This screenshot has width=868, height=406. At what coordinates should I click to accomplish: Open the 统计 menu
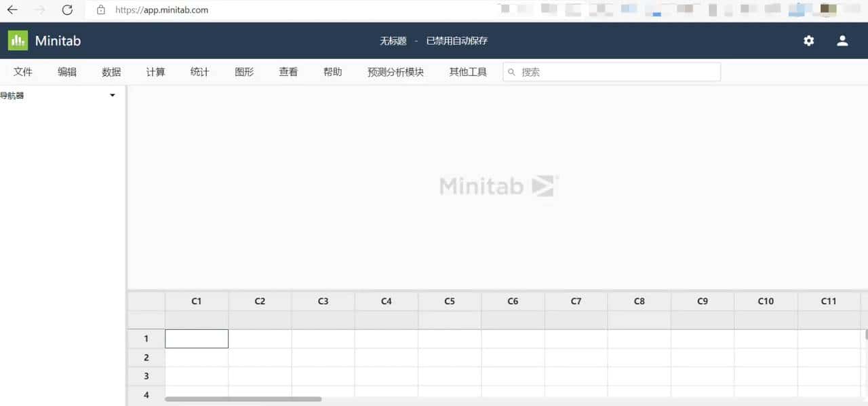pyautogui.click(x=199, y=71)
